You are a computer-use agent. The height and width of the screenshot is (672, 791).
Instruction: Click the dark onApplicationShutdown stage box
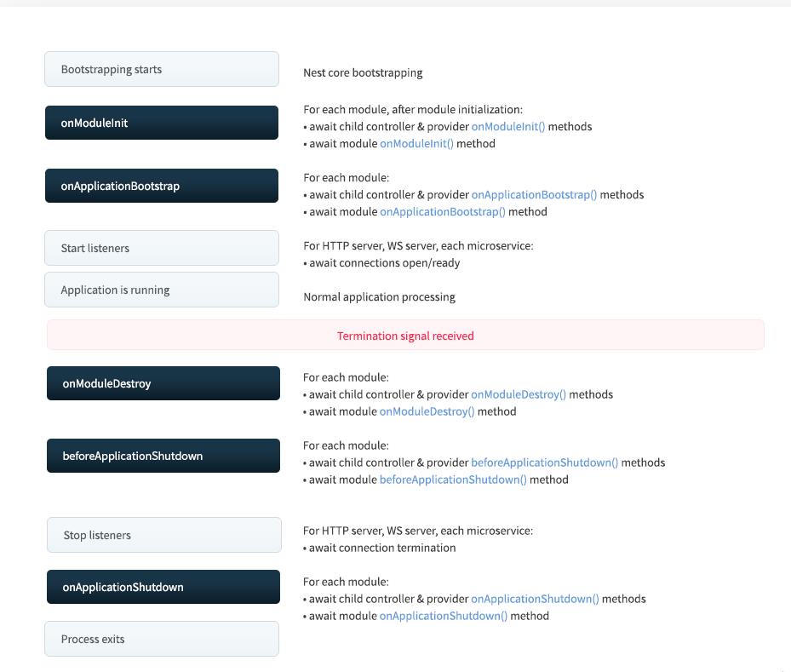tap(163, 587)
